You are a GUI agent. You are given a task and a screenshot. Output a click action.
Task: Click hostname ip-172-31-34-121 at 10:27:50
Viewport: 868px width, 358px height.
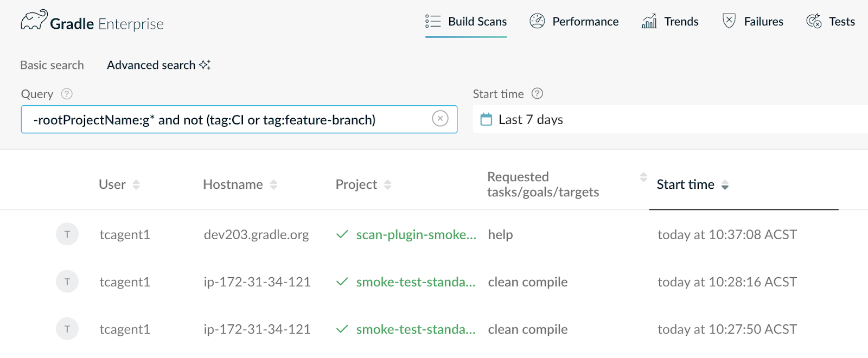(257, 329)
